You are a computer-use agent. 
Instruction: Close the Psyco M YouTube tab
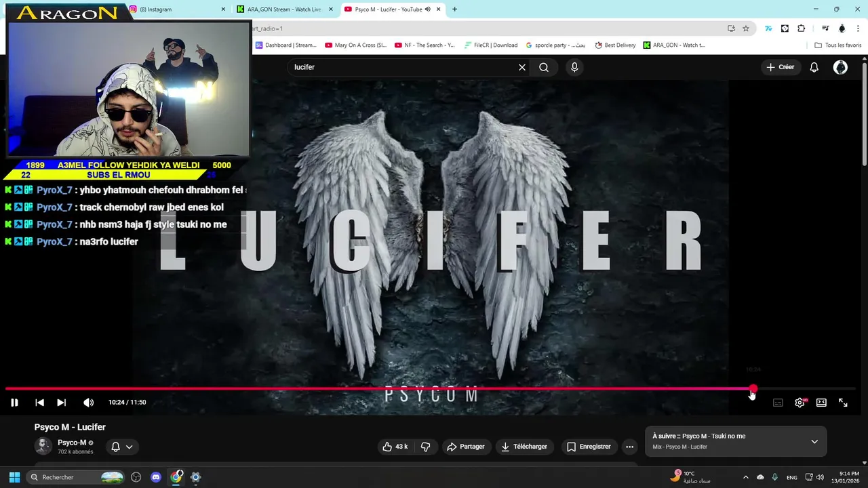(x=439, y=9)
